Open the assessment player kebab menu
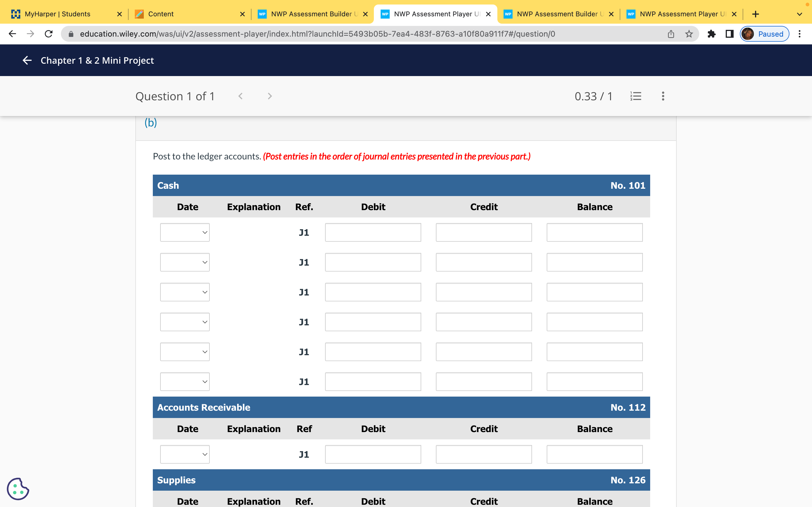The width and height of the screenshot is (812, 507). coord(663,96)
